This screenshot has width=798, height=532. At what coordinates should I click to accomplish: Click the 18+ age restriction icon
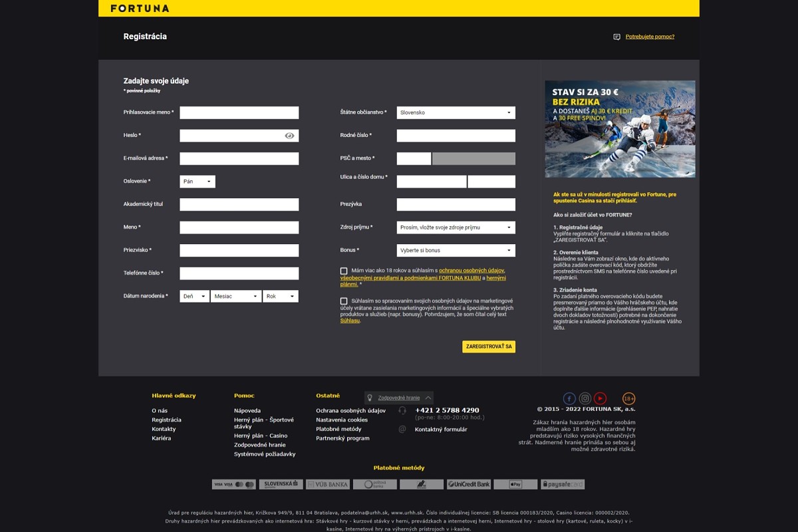tap(628, 398)
